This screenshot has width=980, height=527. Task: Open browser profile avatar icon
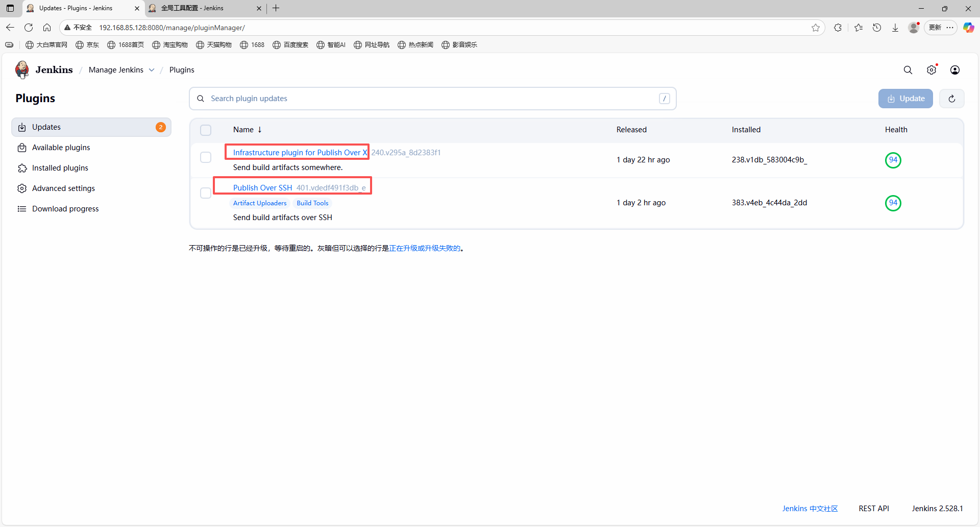point(914,28)
